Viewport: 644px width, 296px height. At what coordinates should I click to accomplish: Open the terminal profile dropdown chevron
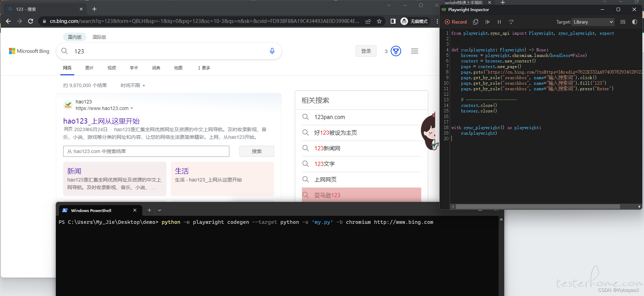(x=160, y=210)
